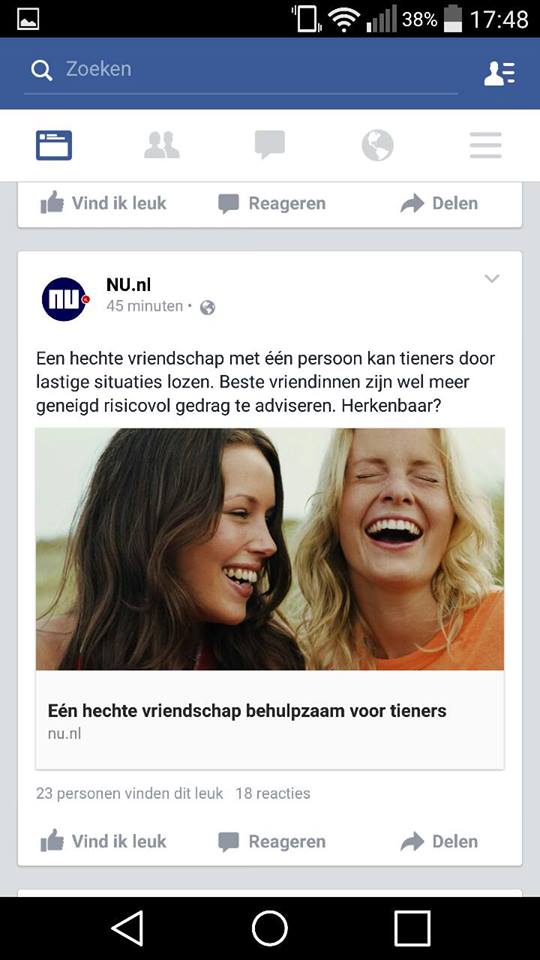The height and width of the screenshot is (960, 540).
Task: Open the News Feed tab icon
Action: point(54,145)
